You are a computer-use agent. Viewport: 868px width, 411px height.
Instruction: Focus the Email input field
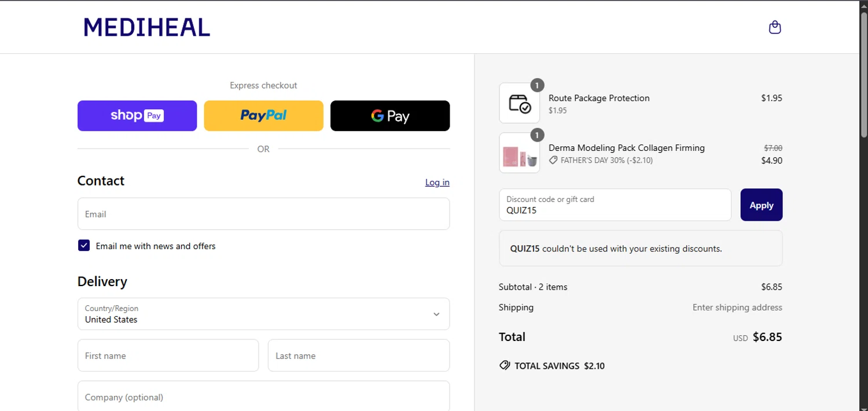263,214
